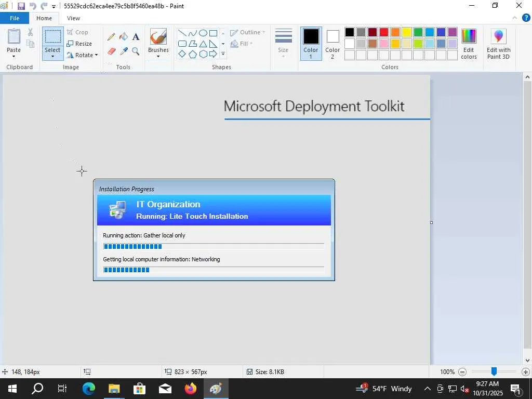Click the Redo icon in title bar
Image resolution: width=532 pixels, height=399 pixels.
click(44, 6)
